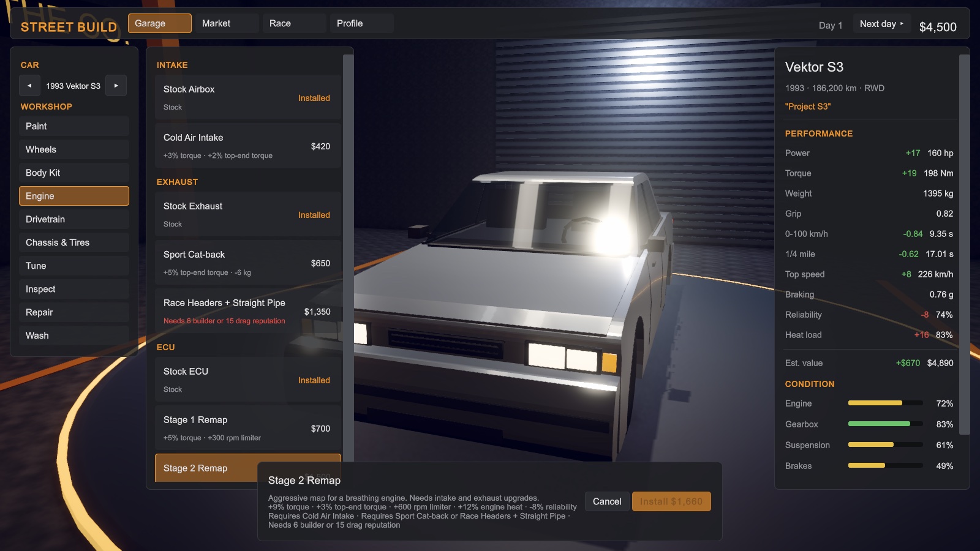Image resolution: width=980 pixels, height=551 pixels.
Task: Open the Wash workshop option
Action: click(74, 335)
